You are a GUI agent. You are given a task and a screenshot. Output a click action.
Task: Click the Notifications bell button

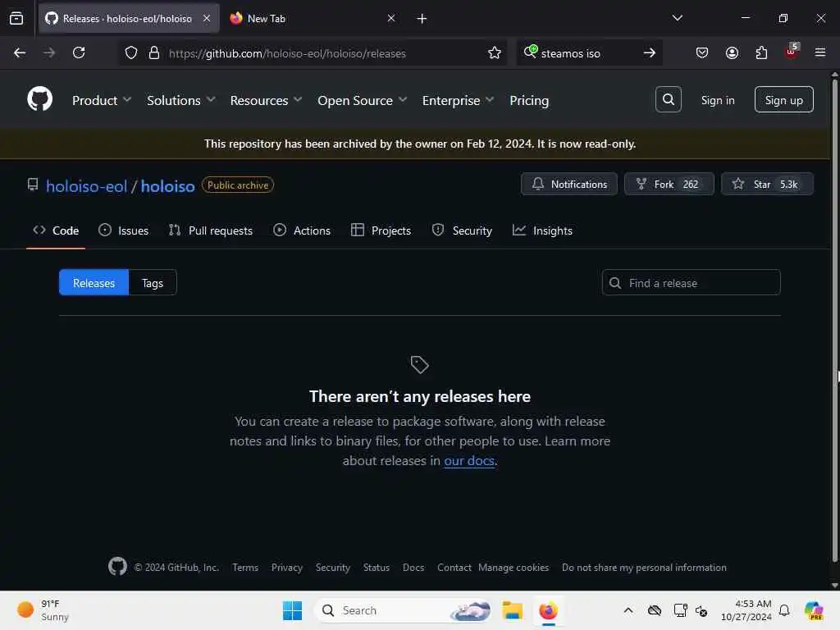tap(569, 184)
